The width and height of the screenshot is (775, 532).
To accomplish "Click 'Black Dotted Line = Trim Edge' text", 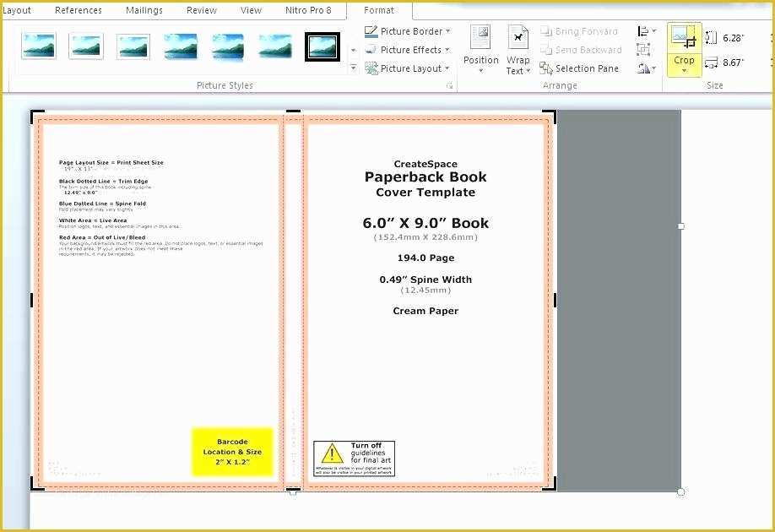I will click(103, 181).
